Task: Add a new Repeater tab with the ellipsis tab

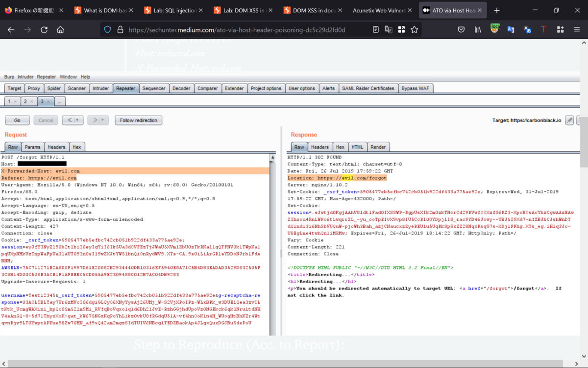Action: point(59,102)
